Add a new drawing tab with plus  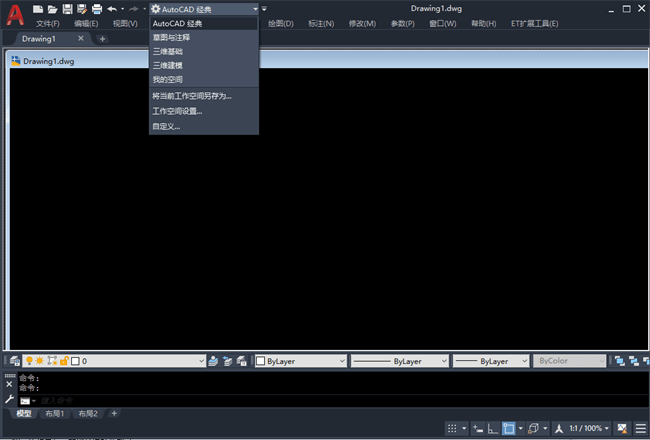102,39
